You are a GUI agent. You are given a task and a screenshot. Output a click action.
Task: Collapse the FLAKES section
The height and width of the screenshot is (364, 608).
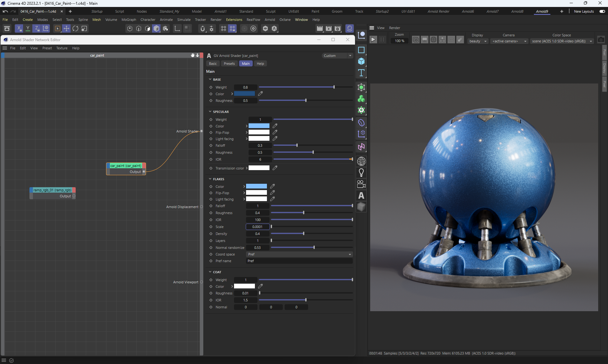click(x=210, y=179)
